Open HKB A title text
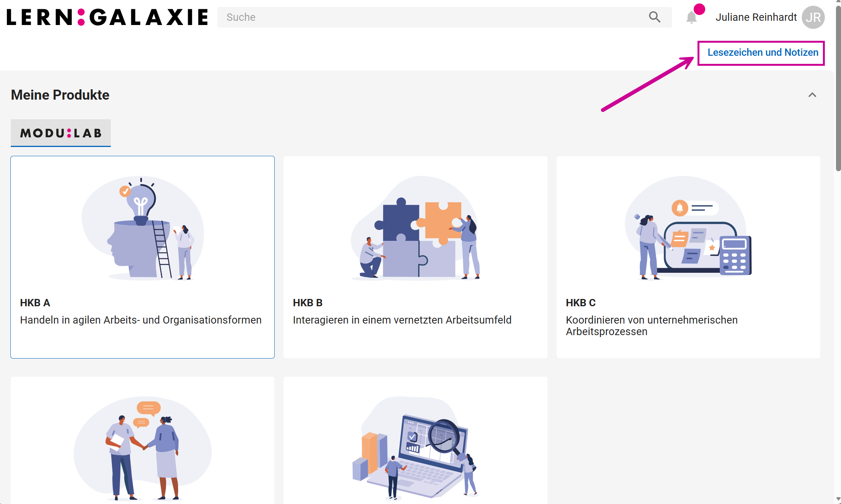This screenshot has height=504, width=841. 35,303
